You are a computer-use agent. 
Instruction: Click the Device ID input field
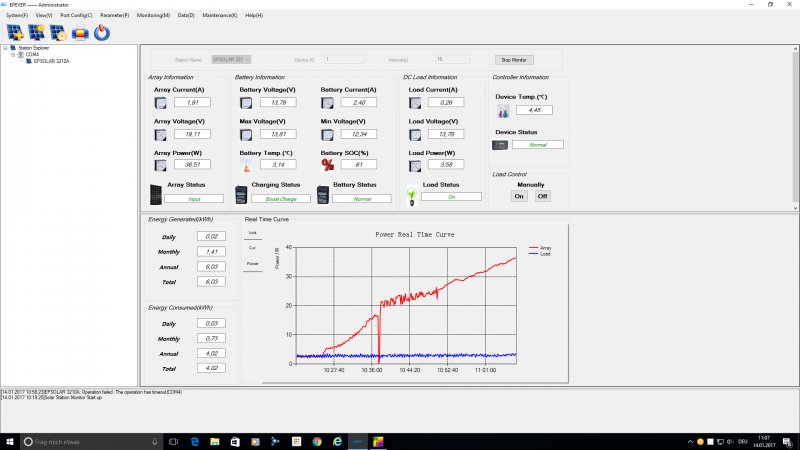click(x=344, y=60)
